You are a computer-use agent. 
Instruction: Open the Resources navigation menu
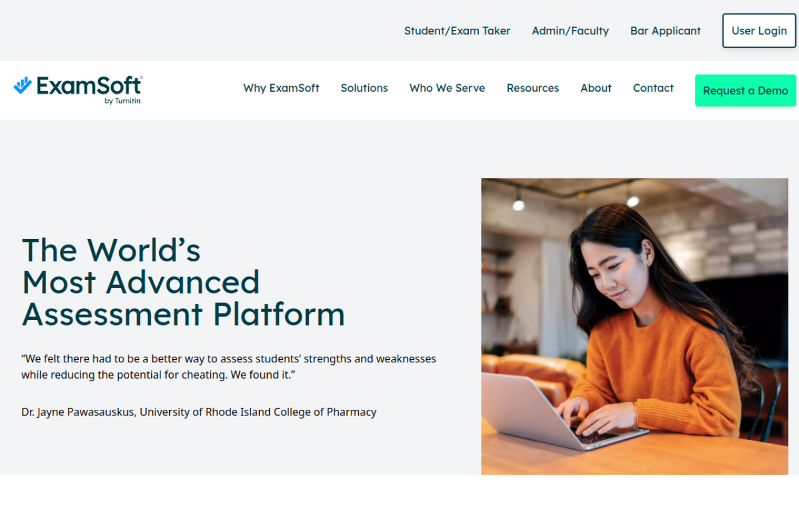pos(532,88)
